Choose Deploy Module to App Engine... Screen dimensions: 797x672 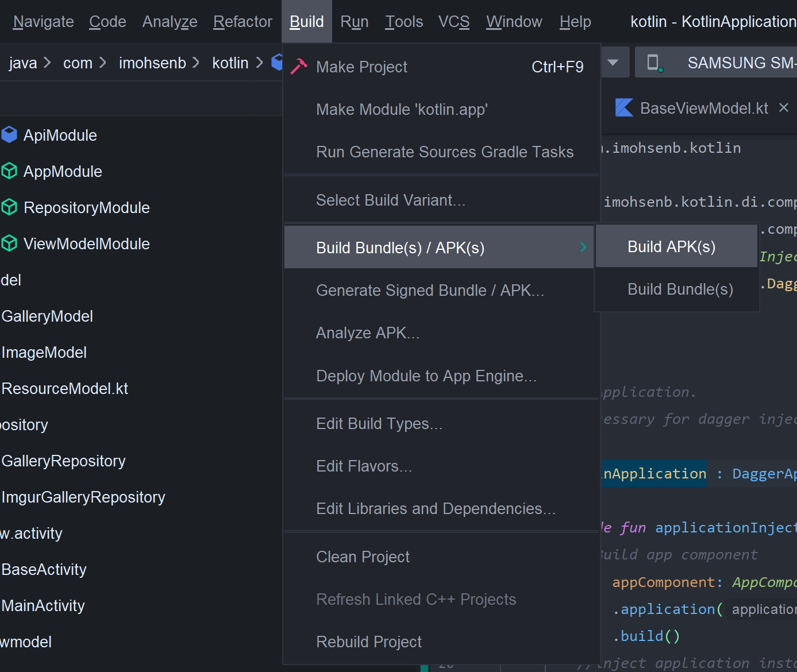[441, 376]
